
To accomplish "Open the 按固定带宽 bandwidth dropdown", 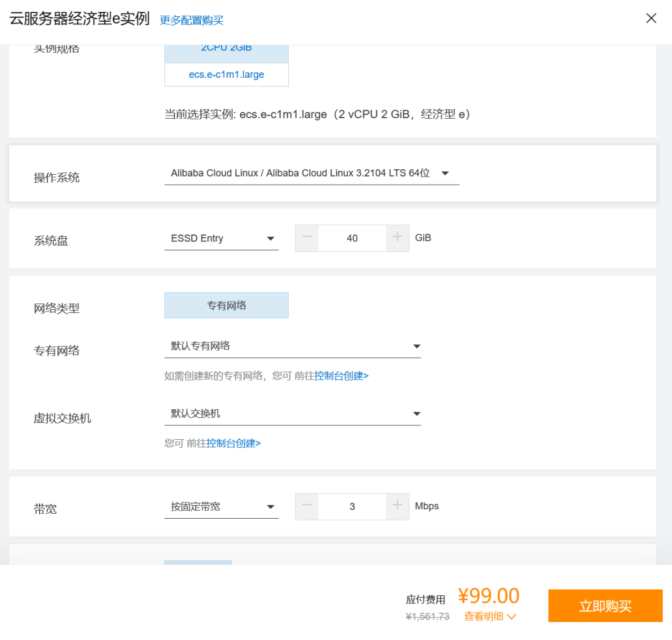I will [221, 507].
